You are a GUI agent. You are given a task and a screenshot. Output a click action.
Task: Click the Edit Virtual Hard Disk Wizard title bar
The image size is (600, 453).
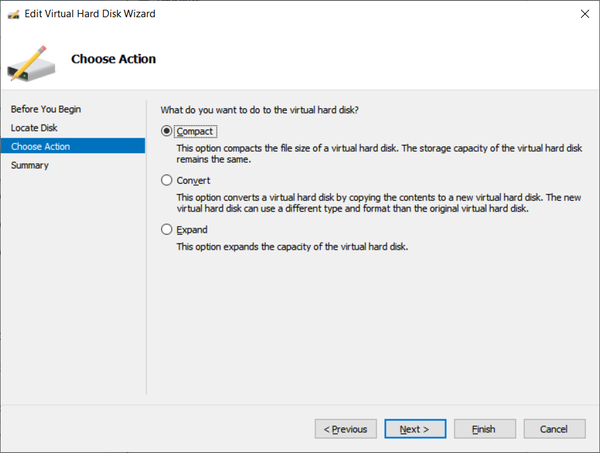pos(300,14)
